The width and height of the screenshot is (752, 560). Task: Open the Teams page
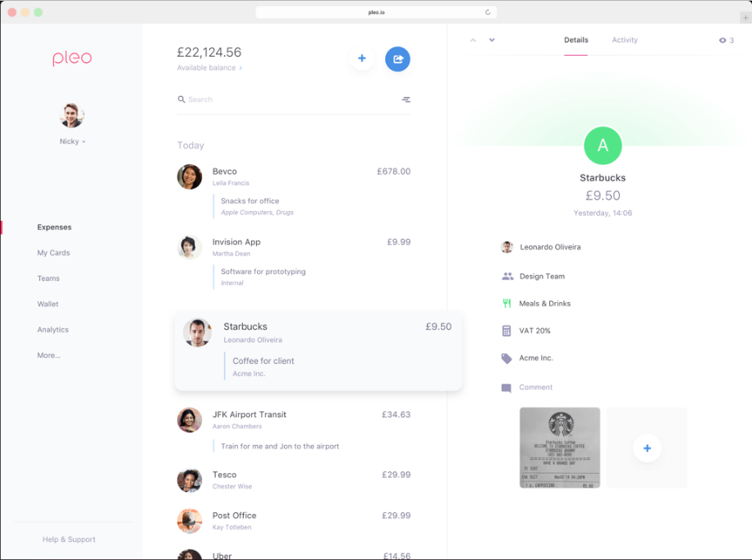pos(48,278)
